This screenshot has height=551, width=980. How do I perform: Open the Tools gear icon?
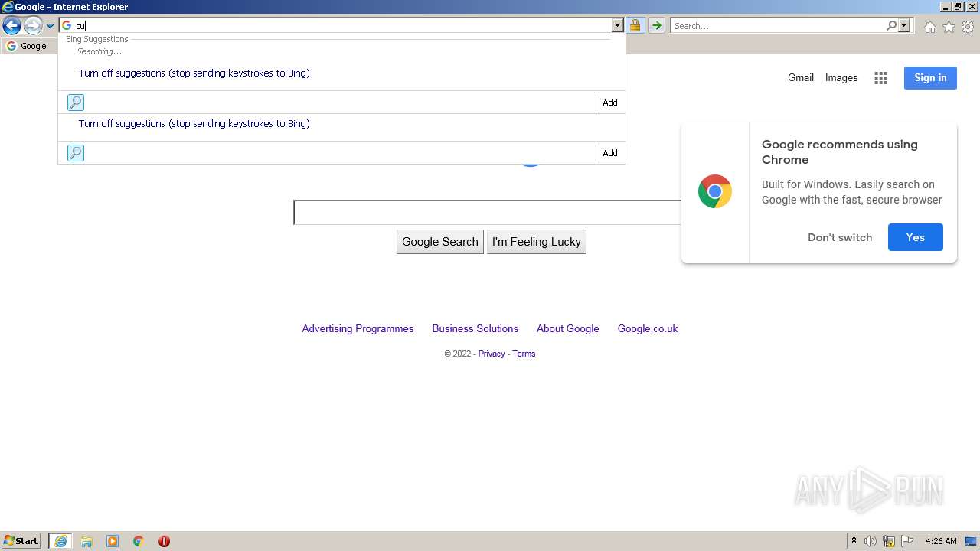[x=968, y=27]
